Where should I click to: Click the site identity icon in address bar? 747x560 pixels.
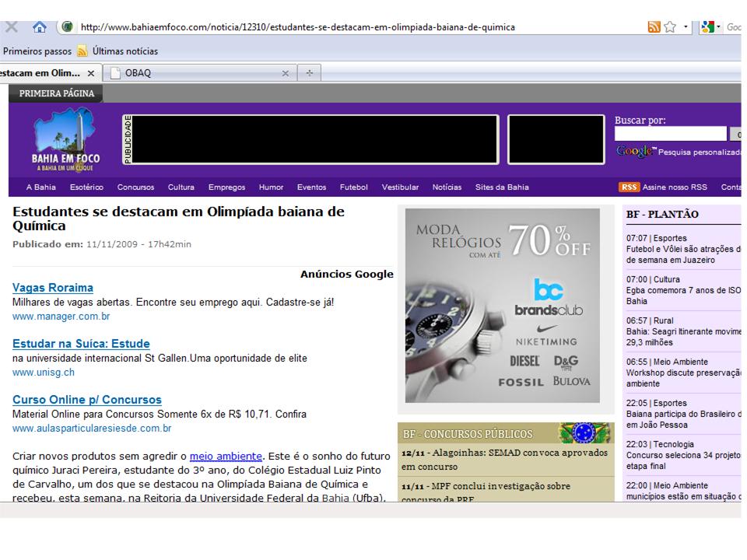tap(67, 26)
